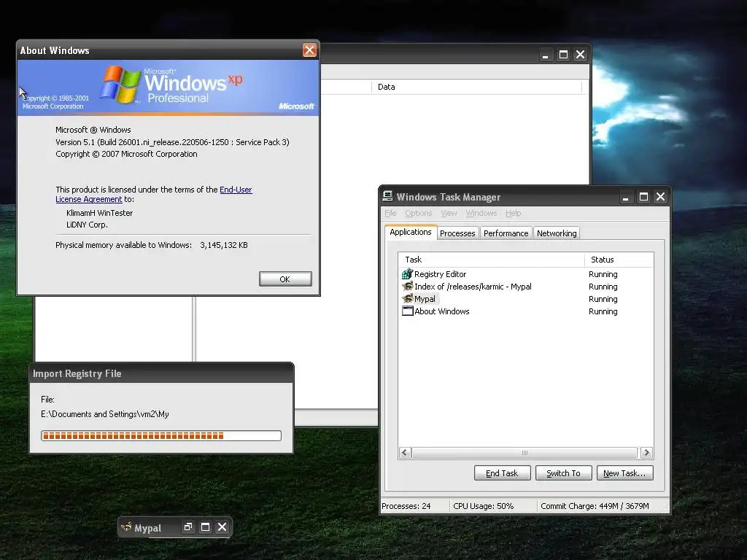Click the Import Registry File progress bar
747x560 pixels.
pos(161,435)
